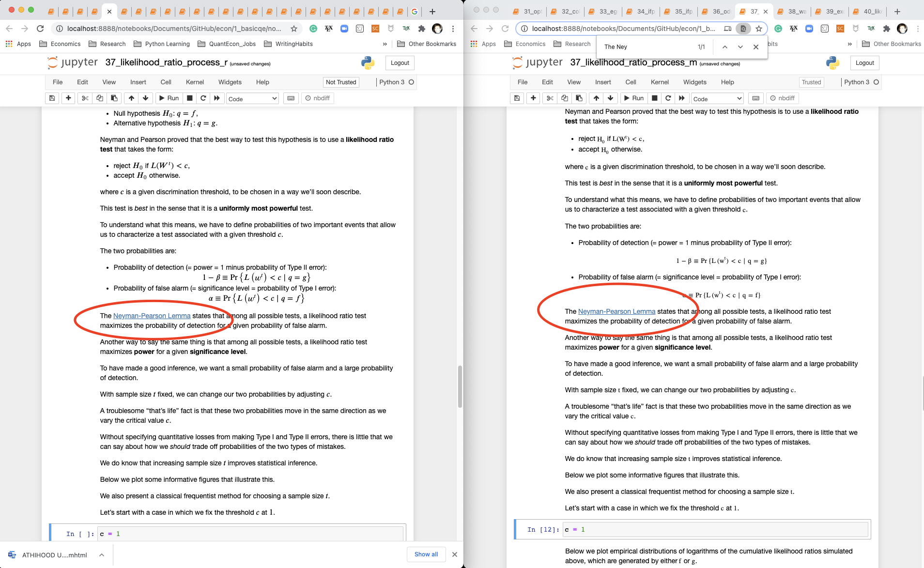Open the command palette keyboard icon

(291, 98)
